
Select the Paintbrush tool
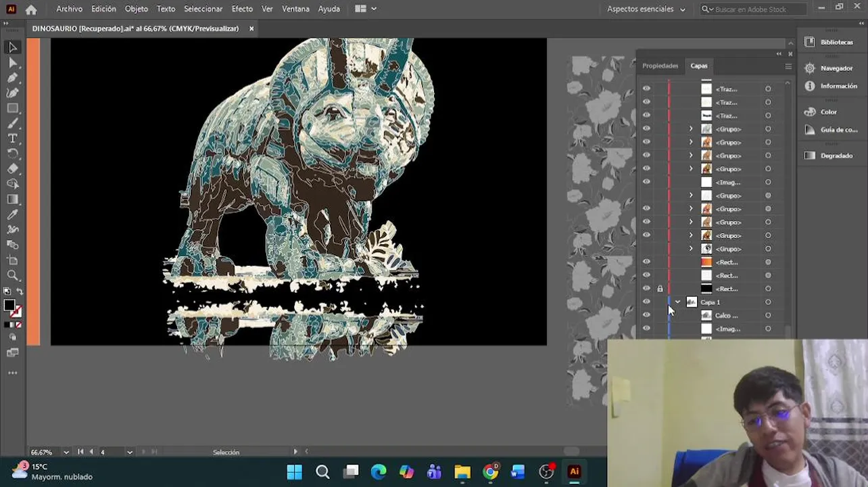[12, 123]
